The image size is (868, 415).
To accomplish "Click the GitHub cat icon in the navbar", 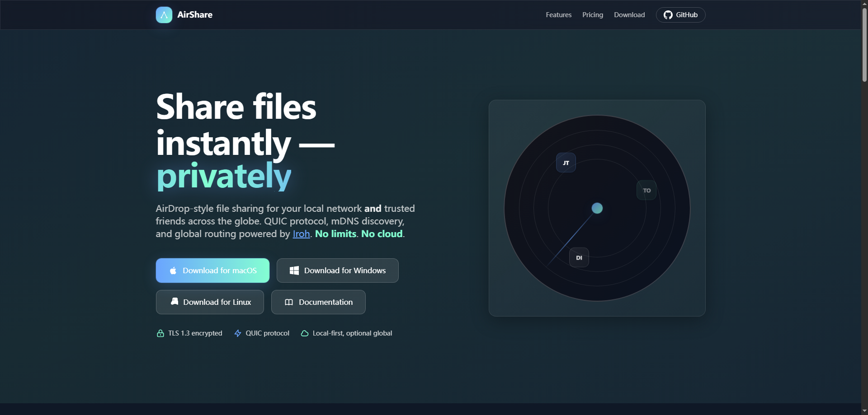I will coord(668,14).
